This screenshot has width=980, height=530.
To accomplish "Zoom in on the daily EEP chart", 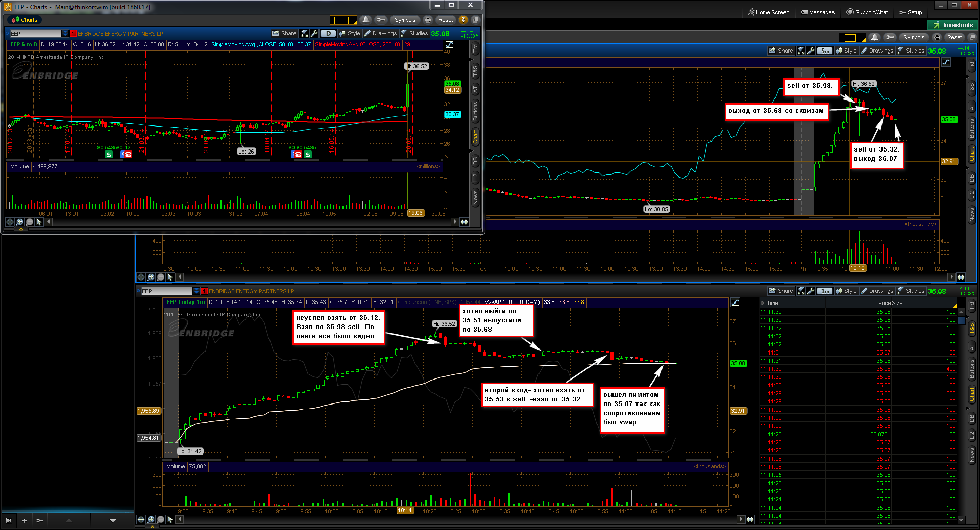I will 20,222.
